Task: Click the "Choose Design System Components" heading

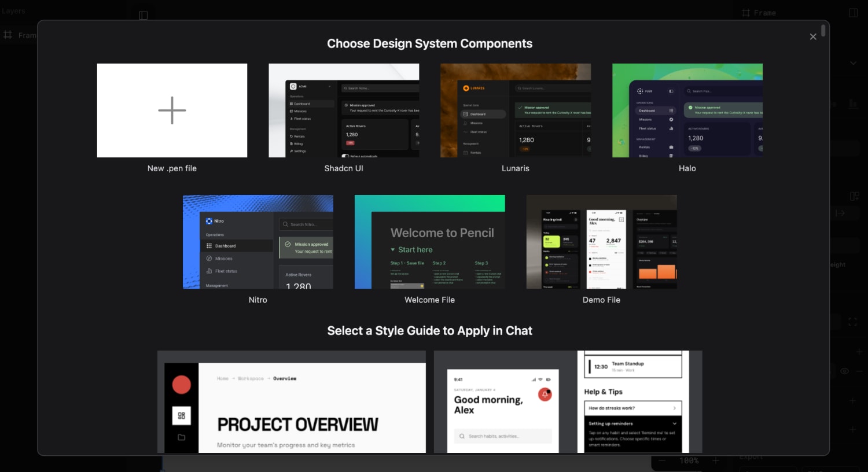Action: (x=430, y=43)
